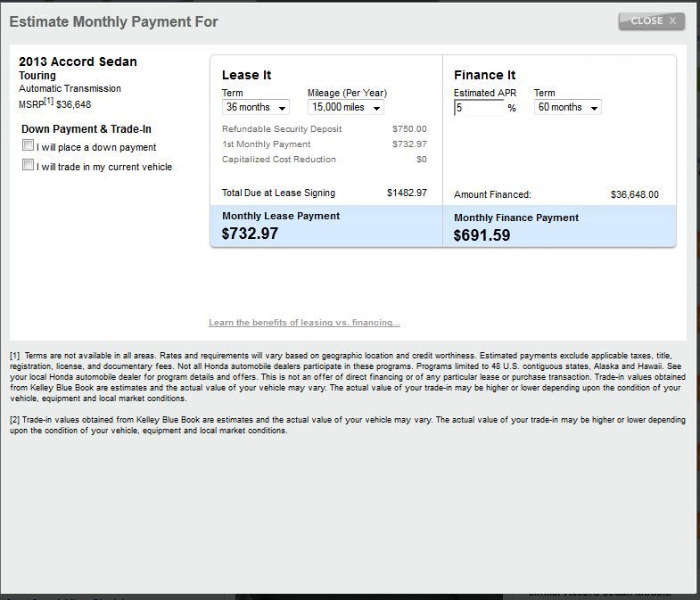Image resolution: width=700 pixels, height=600 pixels.
Task: Click the 'Estimate Monthly Payment For' title
Action: pos(113,21)
